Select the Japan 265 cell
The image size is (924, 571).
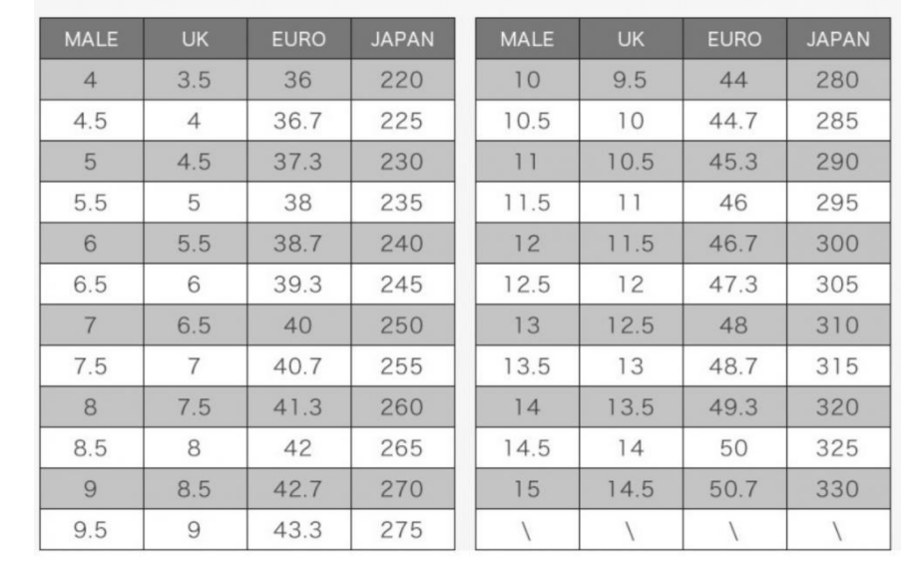coord(402,448)
